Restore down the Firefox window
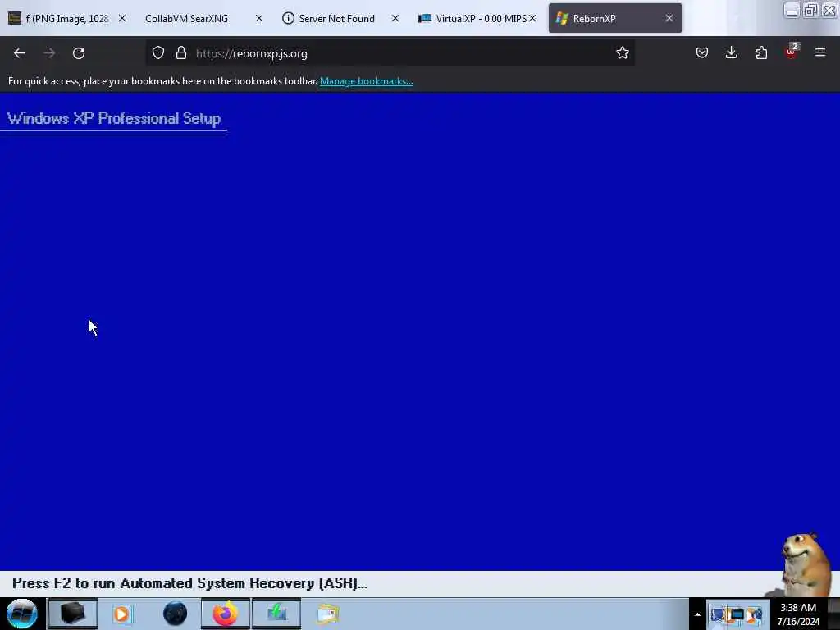This screenshot has width=840, height=630. pyautogui.click(x=810, y=11)
